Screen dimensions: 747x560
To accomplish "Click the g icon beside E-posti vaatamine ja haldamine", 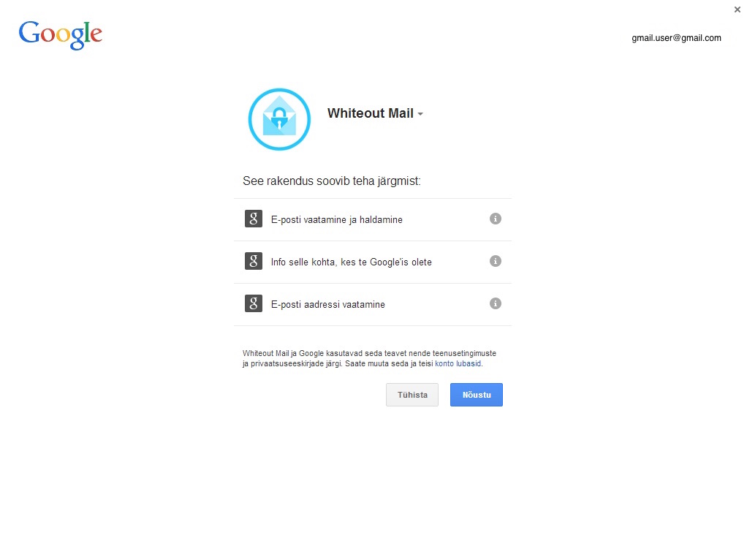I will (254, 219).
